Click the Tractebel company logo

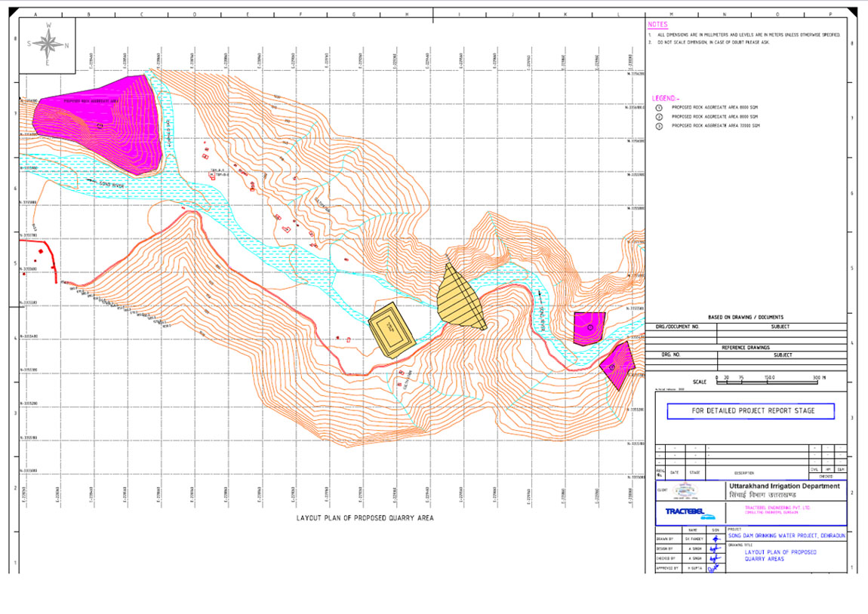pyautogui.click(x=686, y=512)
